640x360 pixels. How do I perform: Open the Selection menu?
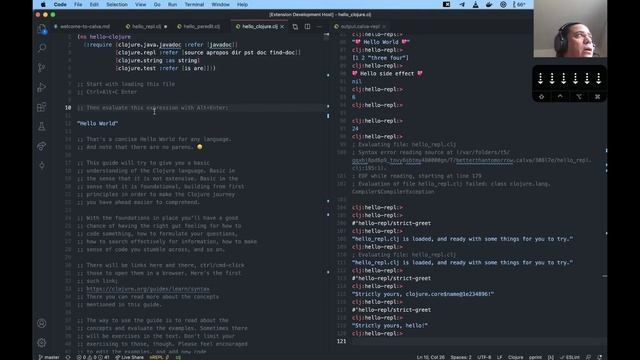pyautogui.click(x=117, y=4)
